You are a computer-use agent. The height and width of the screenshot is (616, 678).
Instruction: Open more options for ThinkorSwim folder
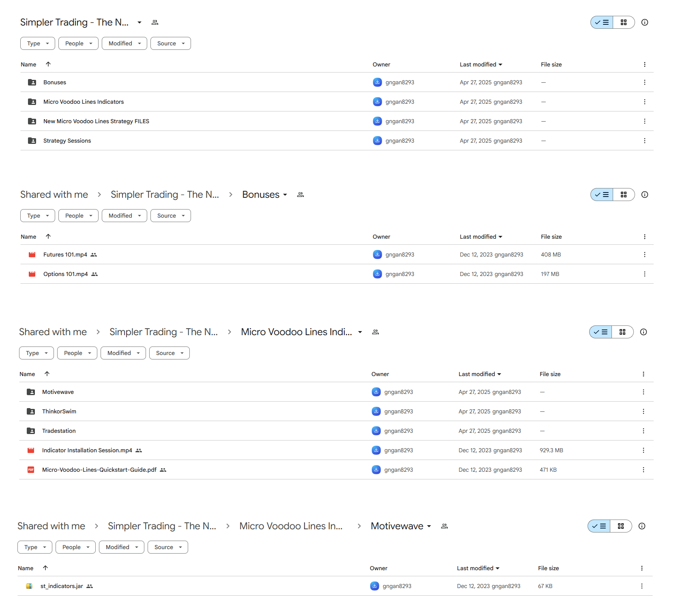[643, 411]
